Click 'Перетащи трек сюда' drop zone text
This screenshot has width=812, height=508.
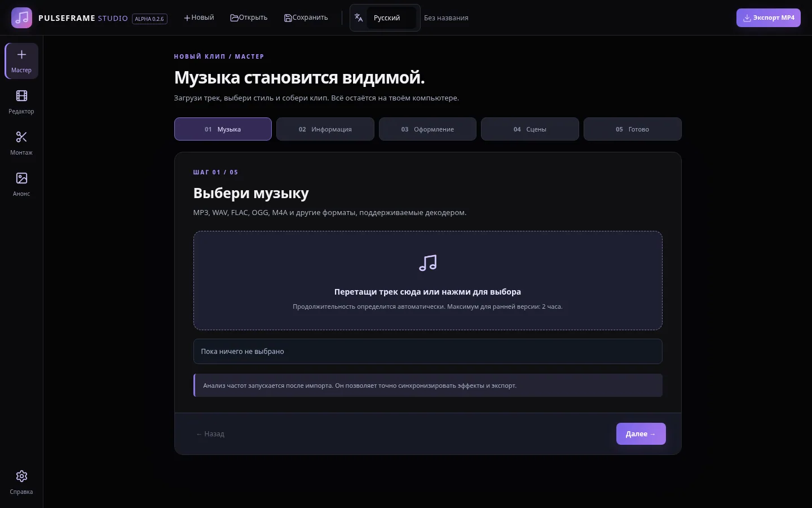click(x=427, y=292)
